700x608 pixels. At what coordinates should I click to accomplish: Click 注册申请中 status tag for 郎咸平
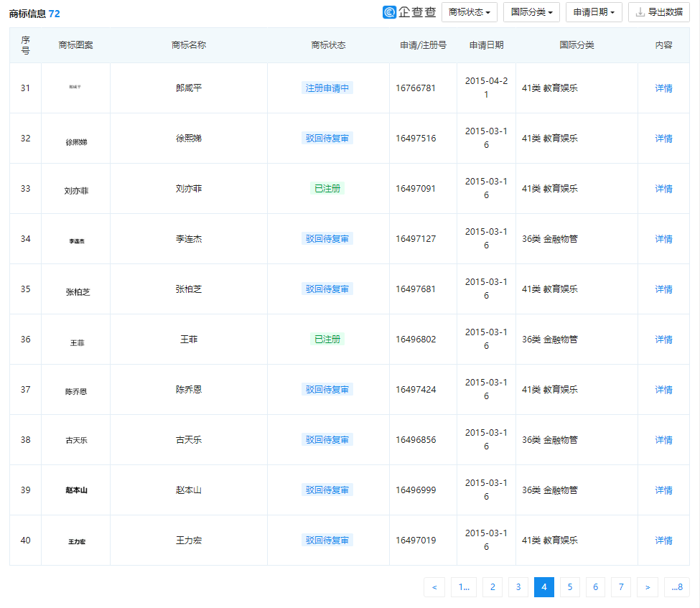[x=327, y=88]
